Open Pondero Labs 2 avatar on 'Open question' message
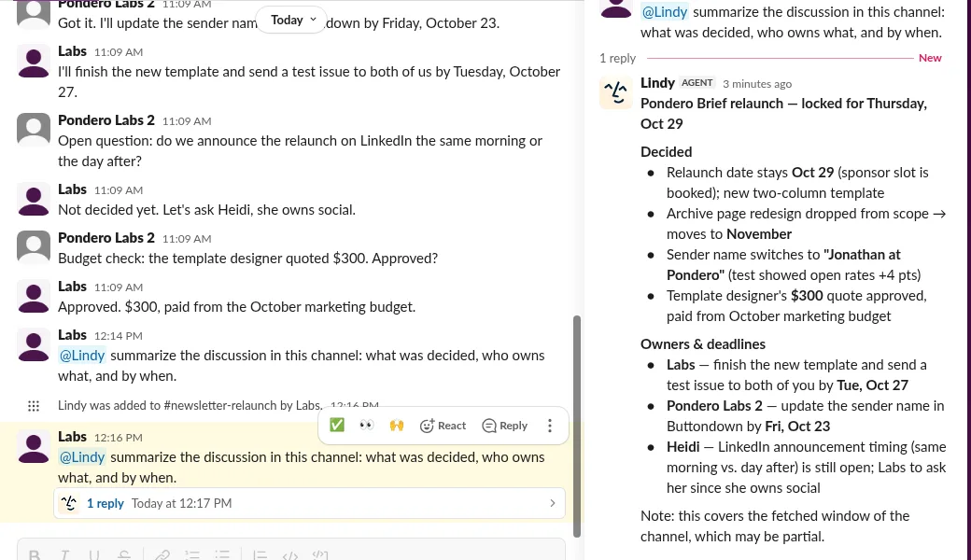This screenshot has width=971, height=560. point(34,130)
